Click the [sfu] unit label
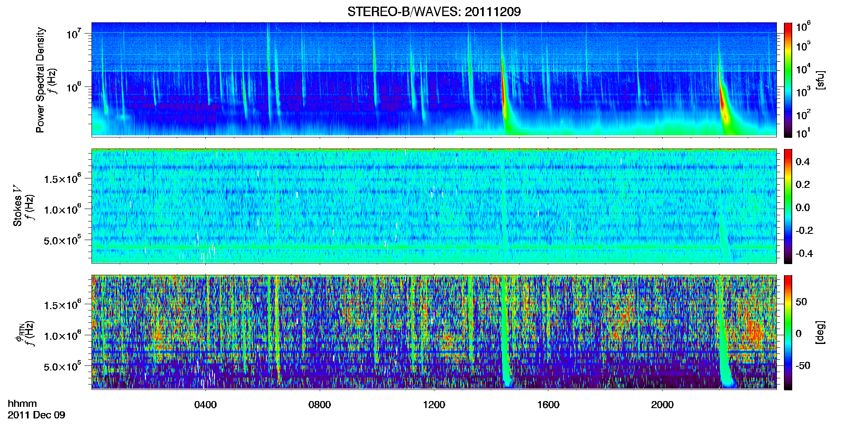This screenshot has height=447, width=868. pos(820,80)
